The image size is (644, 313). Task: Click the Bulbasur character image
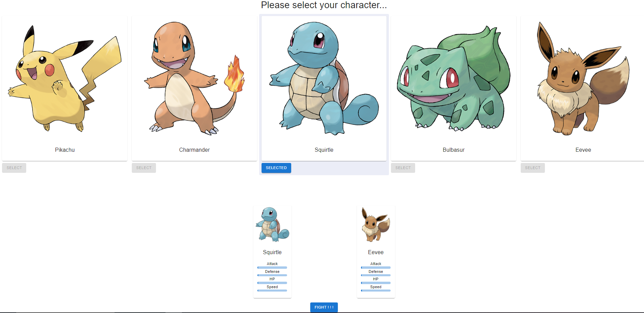pos(454,78)
